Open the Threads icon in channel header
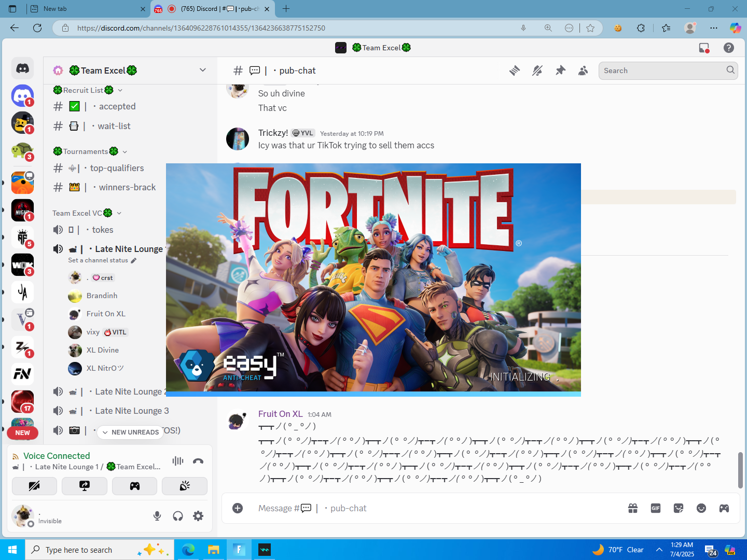This screenshot has height=560, width=747. tap(514, 71)
